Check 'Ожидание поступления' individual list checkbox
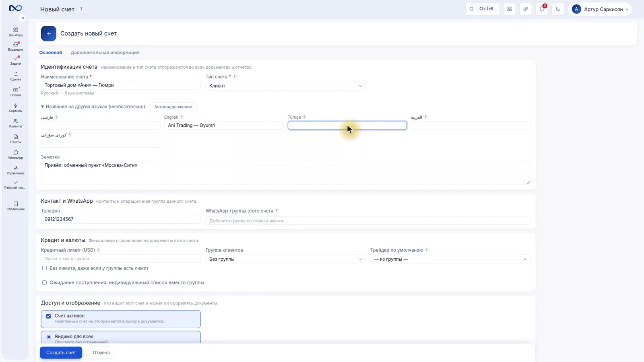The height and width of the screenshot is (362, 644). pos(44,282)
